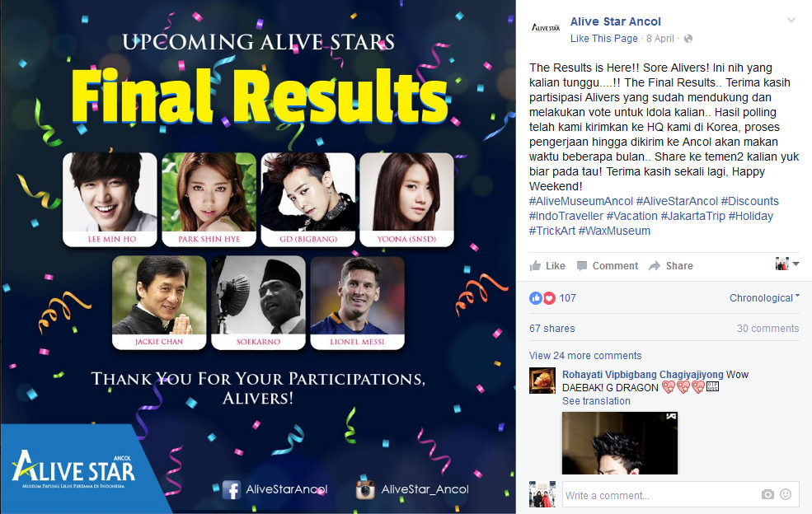Open Rohayati Vipbigbang Chagiyajiyong's profile

[643, 375]
